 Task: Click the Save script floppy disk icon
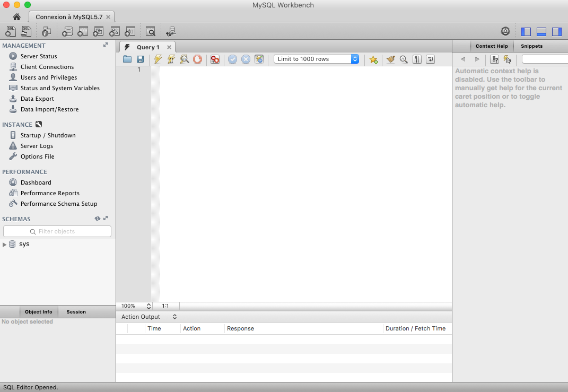[141, 59]
